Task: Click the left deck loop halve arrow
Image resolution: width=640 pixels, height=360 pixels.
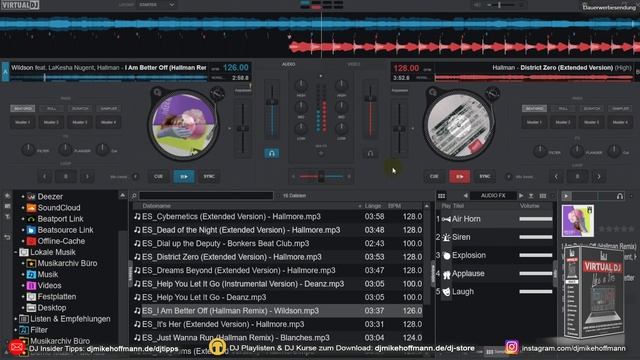Action: 44,177
